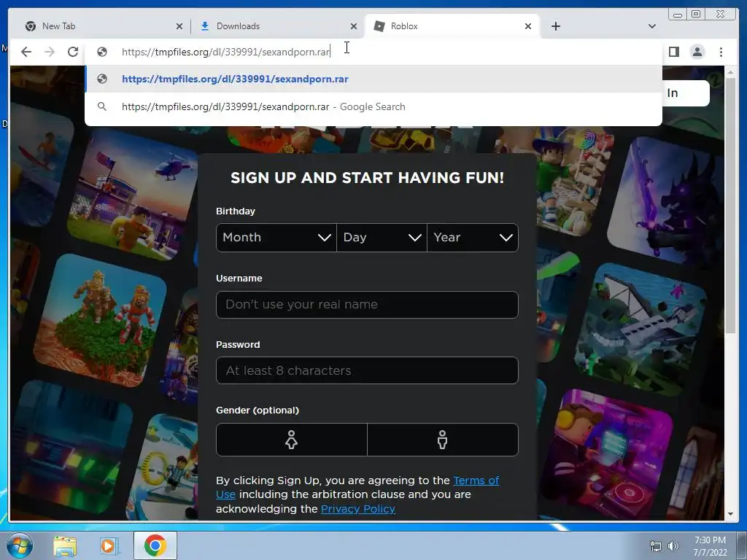747x560 pixels.
Task: Close the Downloads tab
Action: pyautogui.click(x=354, y=26)
